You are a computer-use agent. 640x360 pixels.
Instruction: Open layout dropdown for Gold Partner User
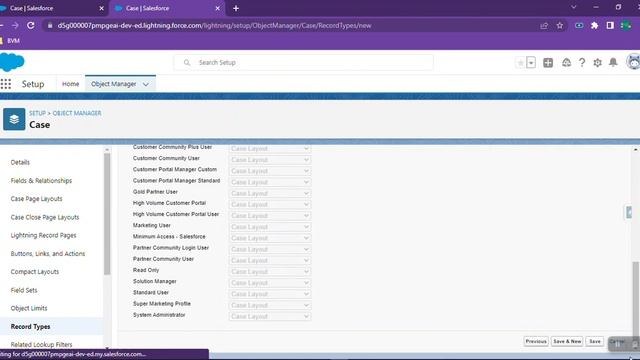point(270,193)
